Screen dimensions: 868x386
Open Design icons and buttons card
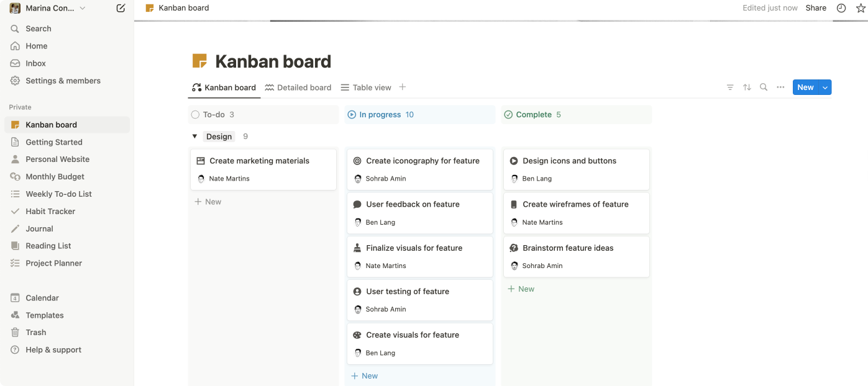point(577,169)
